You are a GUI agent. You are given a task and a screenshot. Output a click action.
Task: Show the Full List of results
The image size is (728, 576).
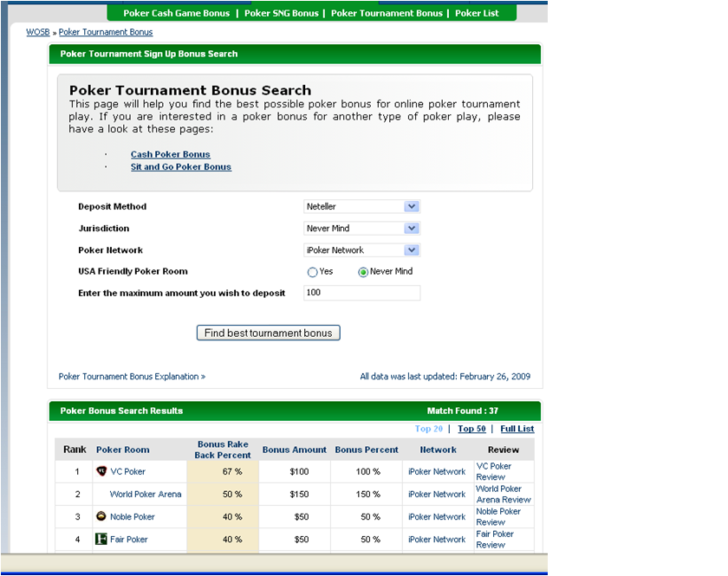(517, 429)
